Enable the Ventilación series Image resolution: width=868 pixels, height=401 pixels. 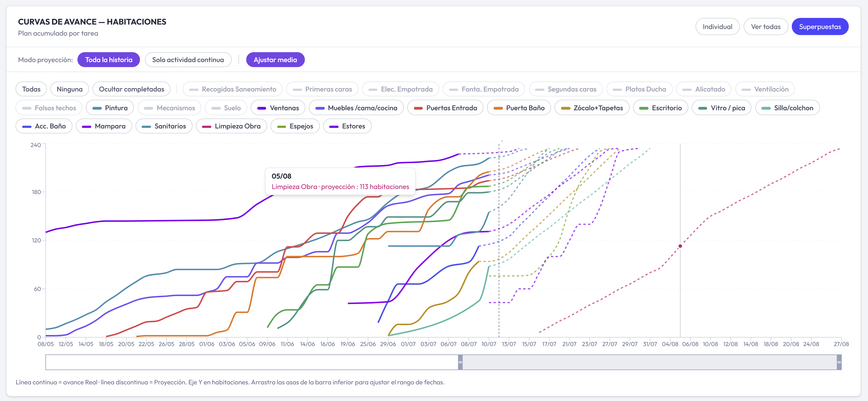[x=765, y=89]
